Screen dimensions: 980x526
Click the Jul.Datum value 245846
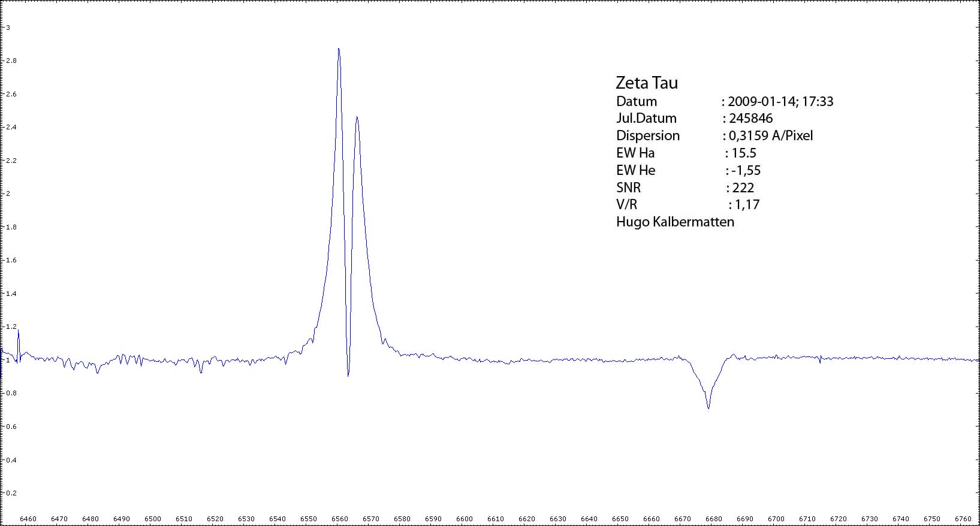(x=751, y=118)
